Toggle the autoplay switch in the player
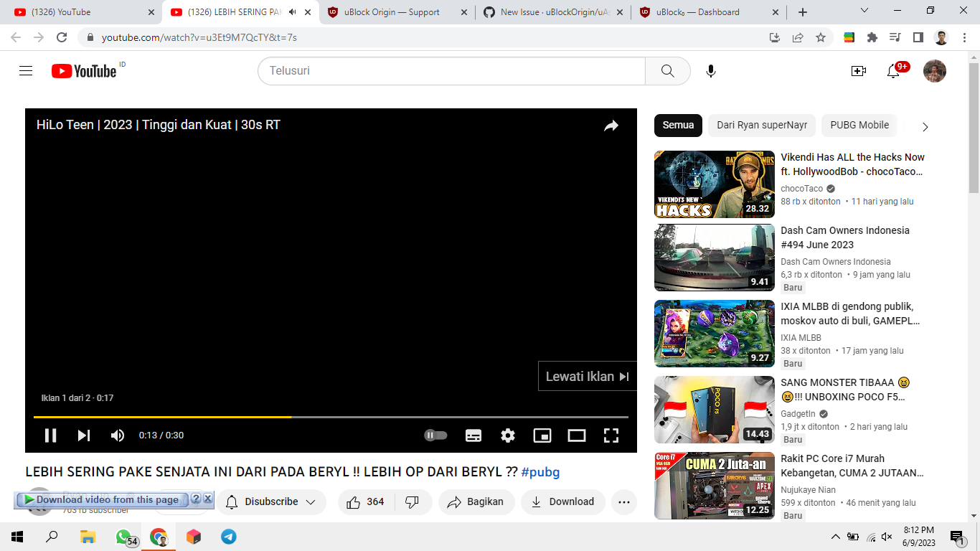 (436, 435)
